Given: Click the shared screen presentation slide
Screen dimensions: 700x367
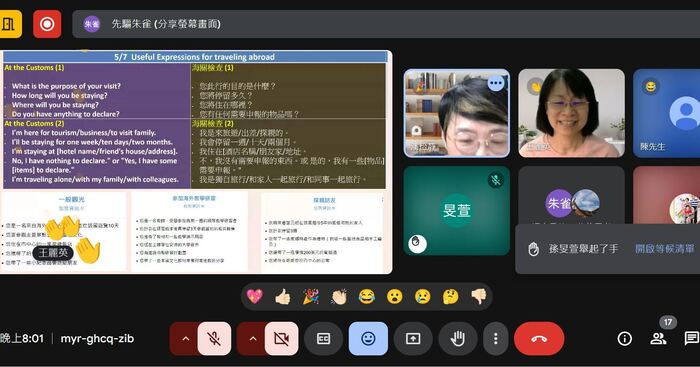Looking at the screenshot, I should (x=195, y=162).
